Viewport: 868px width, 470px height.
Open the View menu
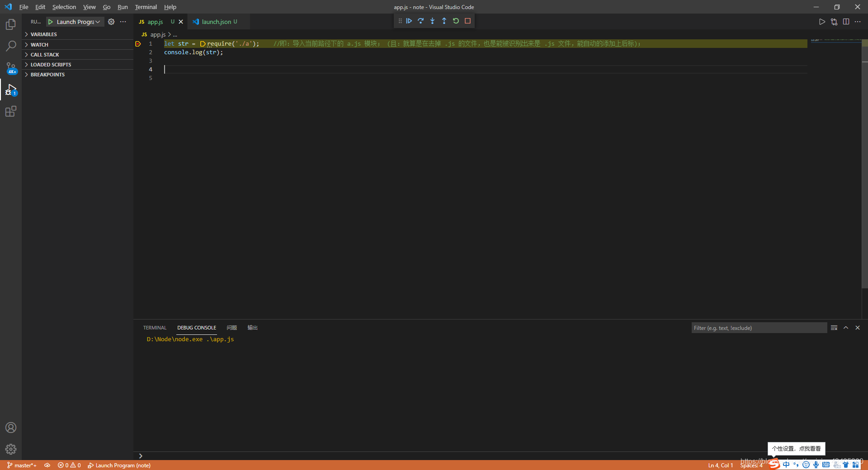point(89,7)
